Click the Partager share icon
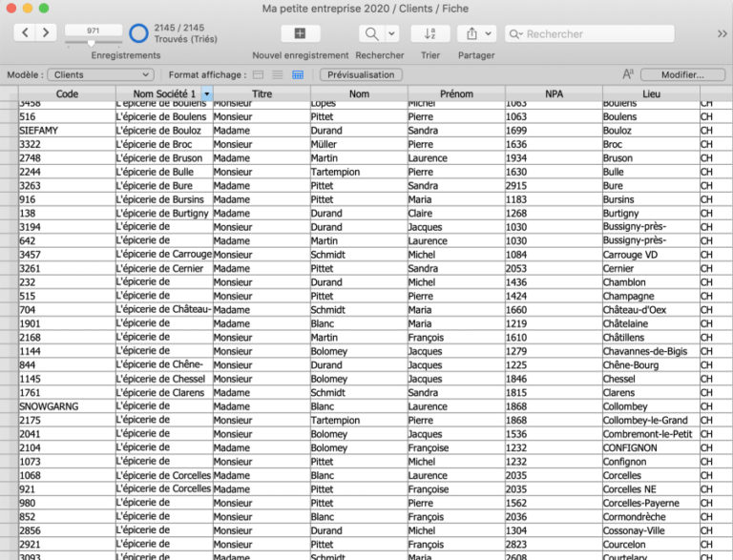Viewport: 733px width, 560px height. (471, 33)
